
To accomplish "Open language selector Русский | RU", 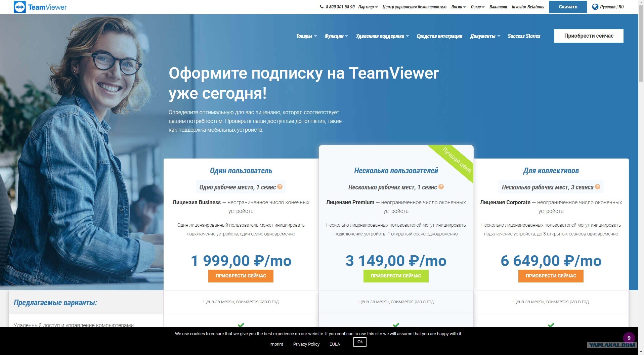I will [x=608, y=7].
